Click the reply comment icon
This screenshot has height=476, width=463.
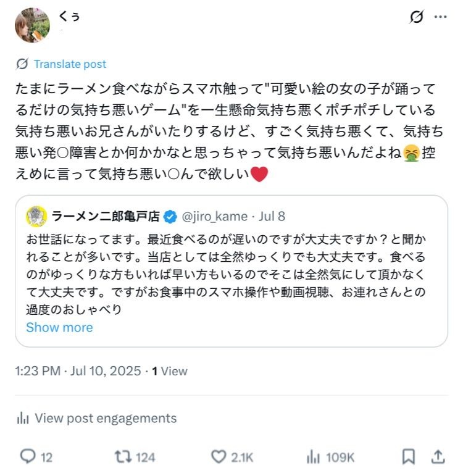tap(28, 456)
